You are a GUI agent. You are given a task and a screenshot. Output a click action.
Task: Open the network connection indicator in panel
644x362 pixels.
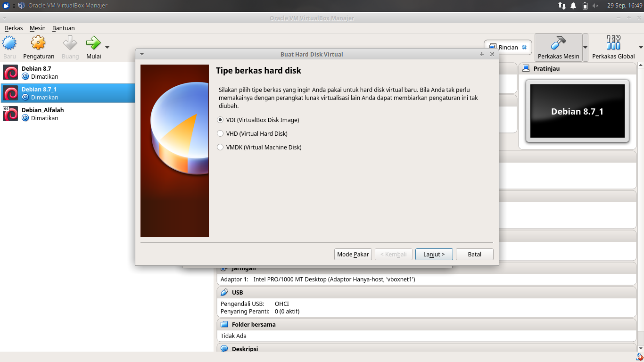click(561, 6)
